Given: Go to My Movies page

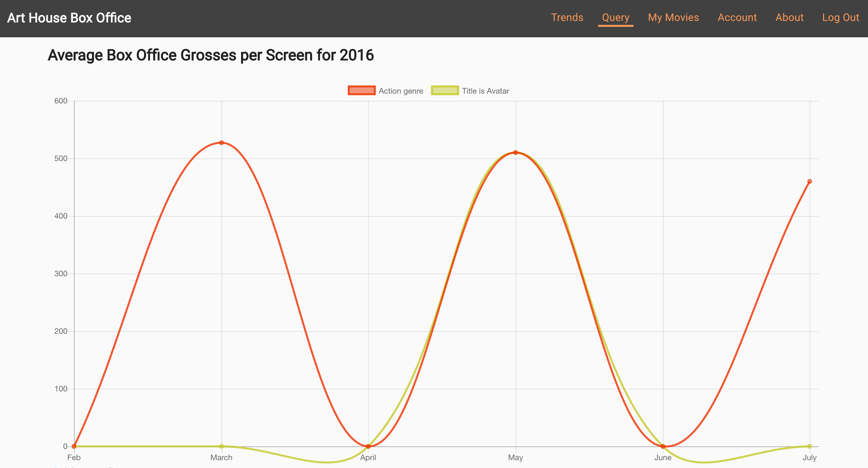Looking at the screenshot, I should click(x=673, y=17).
